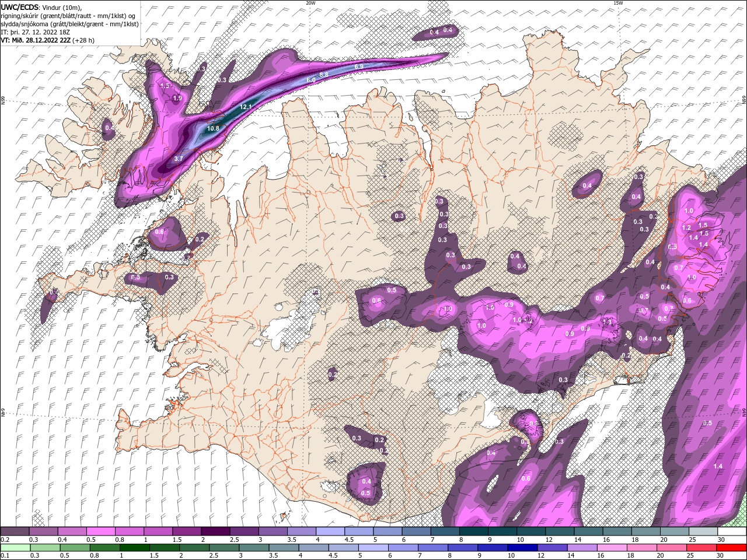Pick the bright pink 0.5 swatch, upper legend
Screen dimensions: 747x560
click(100, 531)
